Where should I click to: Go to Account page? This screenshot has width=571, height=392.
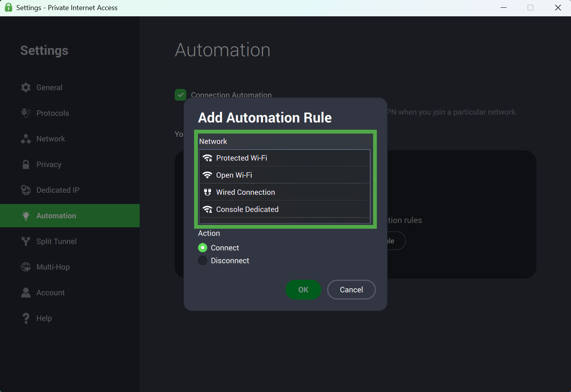click(x=70, y=293)
